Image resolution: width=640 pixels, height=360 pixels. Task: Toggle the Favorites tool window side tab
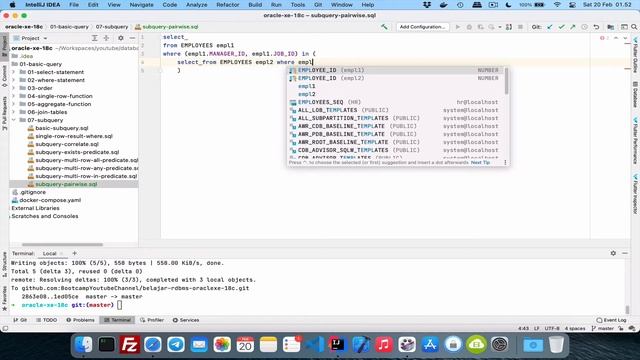(x=4, y=298)
